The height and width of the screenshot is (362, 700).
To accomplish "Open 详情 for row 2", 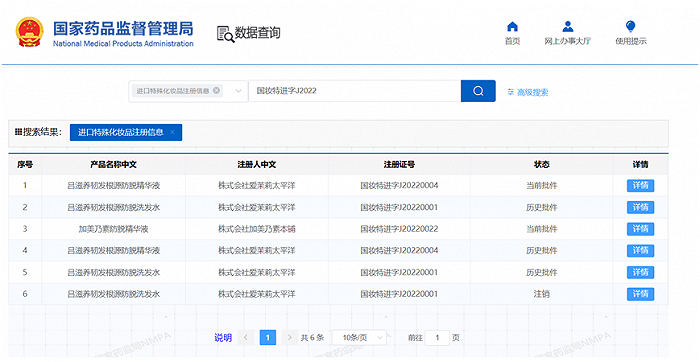I will [x=640, y=208].
